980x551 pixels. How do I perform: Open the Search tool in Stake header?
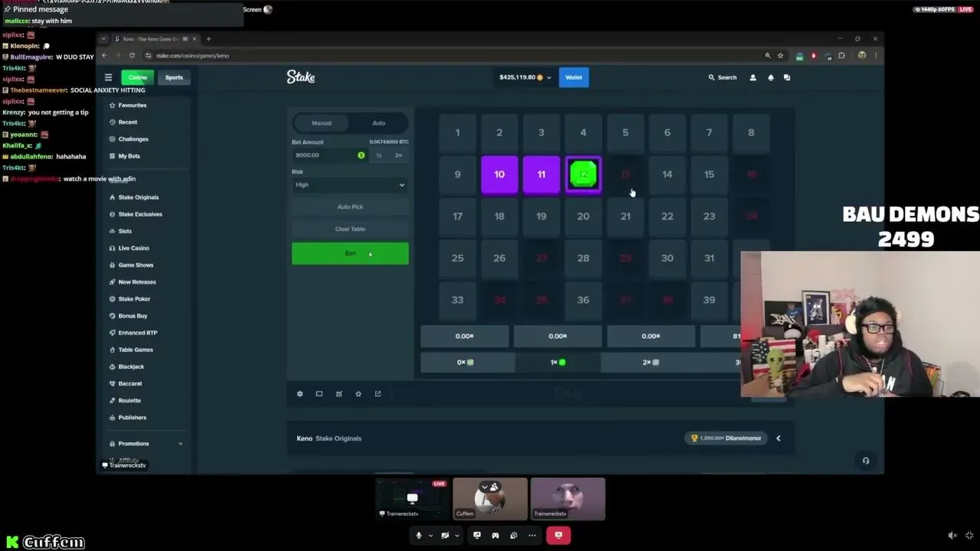point(722,77)
